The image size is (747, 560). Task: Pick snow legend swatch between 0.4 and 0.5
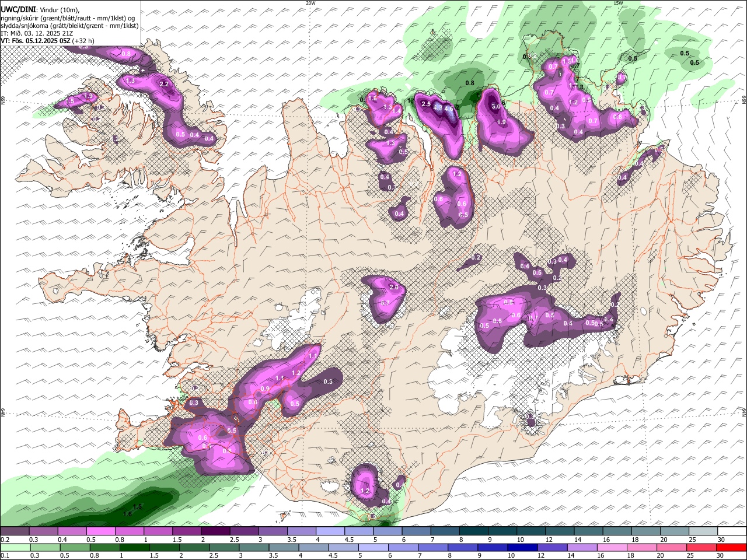click(72, 531)
